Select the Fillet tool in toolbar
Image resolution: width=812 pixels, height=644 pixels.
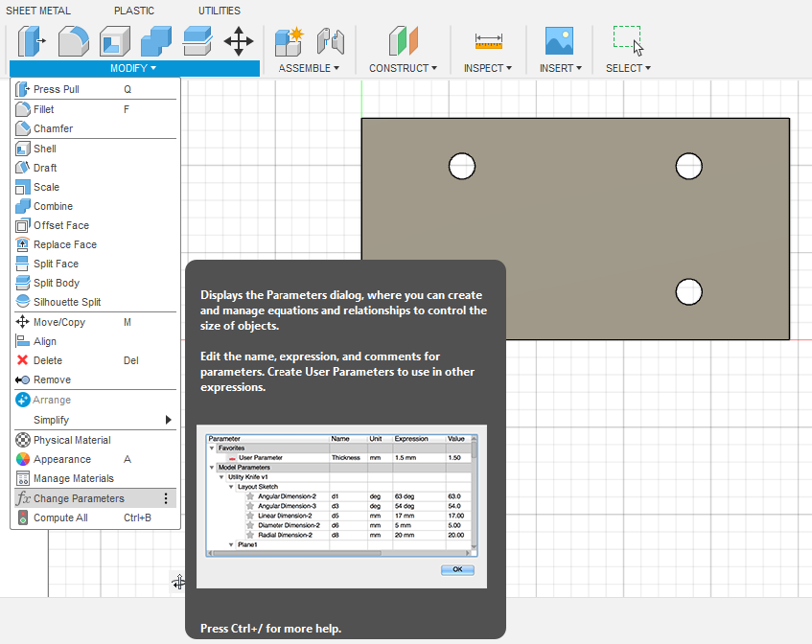click(73, 41)
